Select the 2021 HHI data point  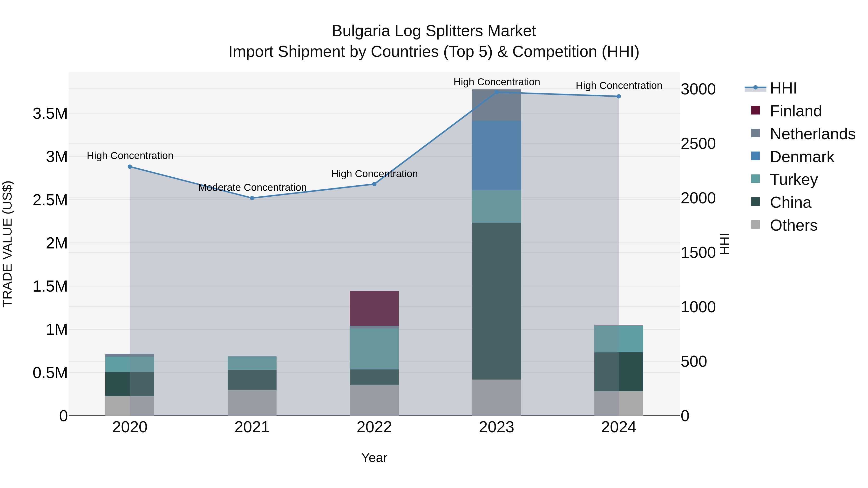click(x=252, y=198)
